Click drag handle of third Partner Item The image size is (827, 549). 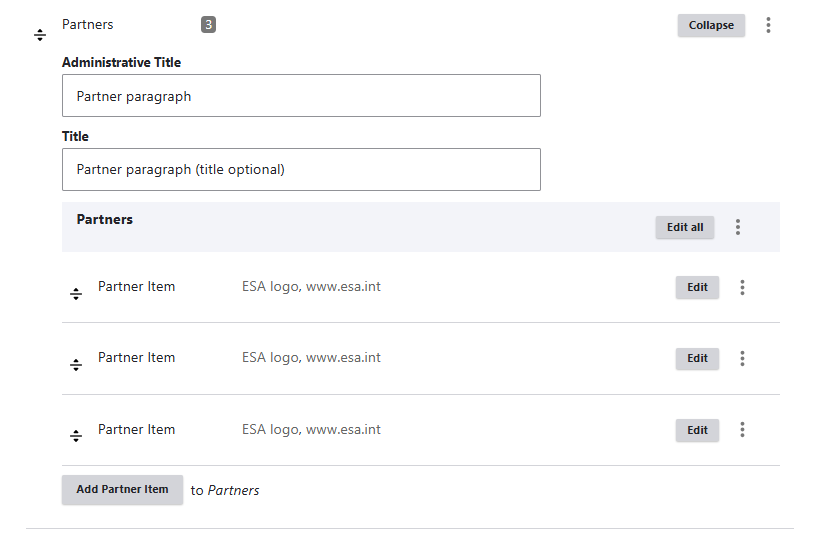(76, 436)
